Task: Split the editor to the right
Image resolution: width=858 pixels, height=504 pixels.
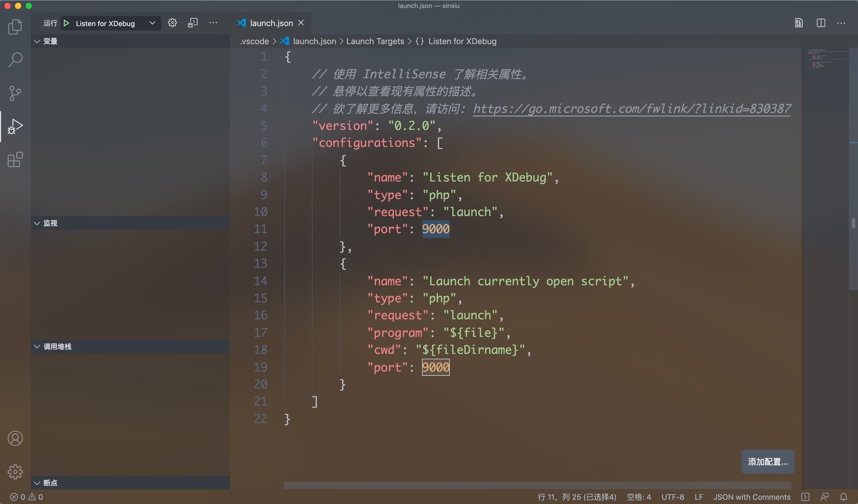Action: tap(821, 23)
